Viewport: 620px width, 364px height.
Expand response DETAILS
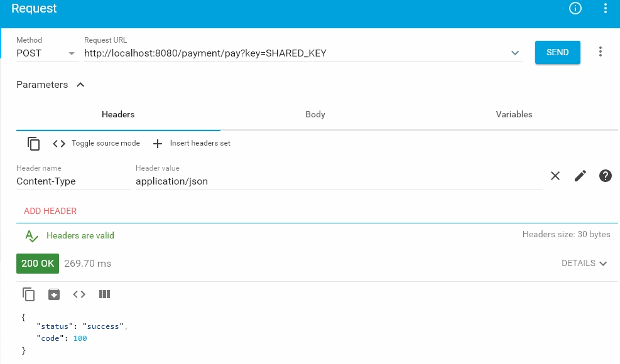point(584,263)
